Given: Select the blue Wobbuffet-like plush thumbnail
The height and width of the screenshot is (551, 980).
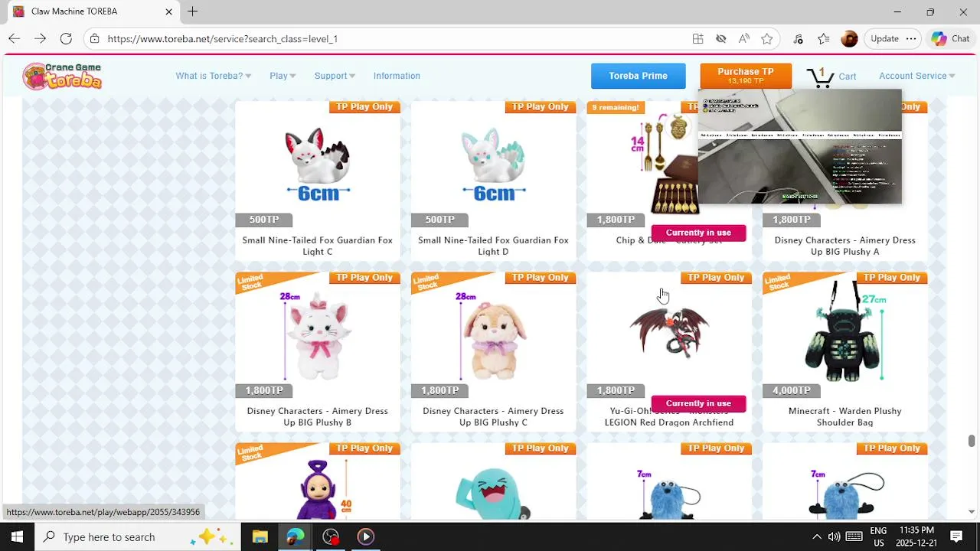Looking at the screenshot, I should click(x=493, y=494).
